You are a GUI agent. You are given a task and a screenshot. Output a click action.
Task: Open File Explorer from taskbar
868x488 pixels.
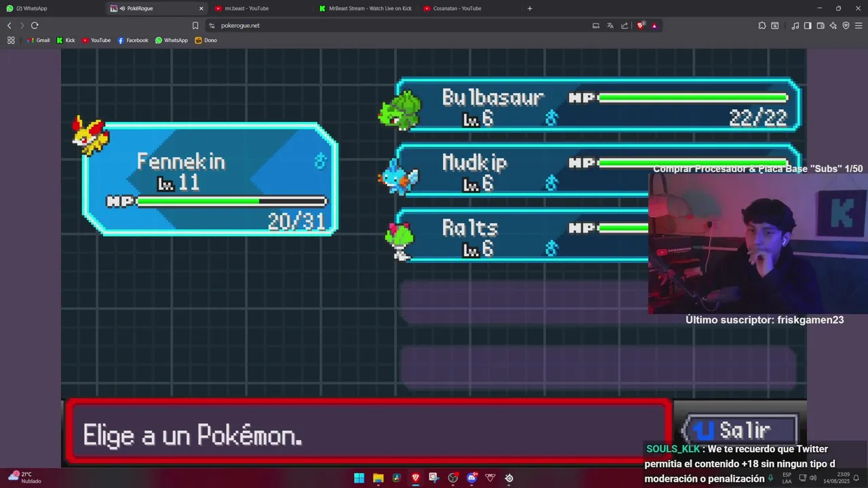378,478
